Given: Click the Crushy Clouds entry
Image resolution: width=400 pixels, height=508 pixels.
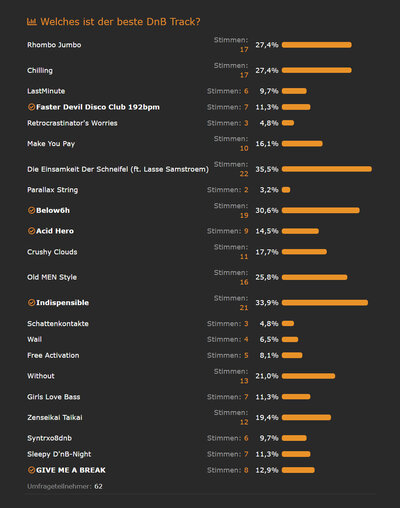Looking at the screenshot, I should [52, 252].
